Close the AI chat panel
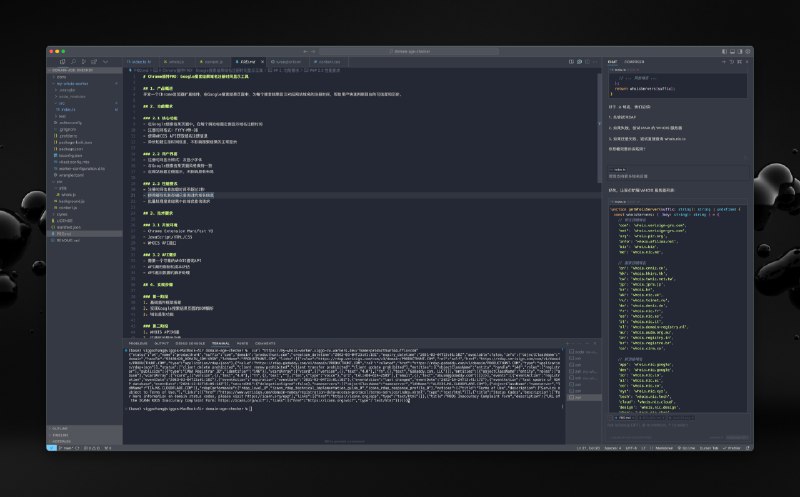 [x=747, y=62]
